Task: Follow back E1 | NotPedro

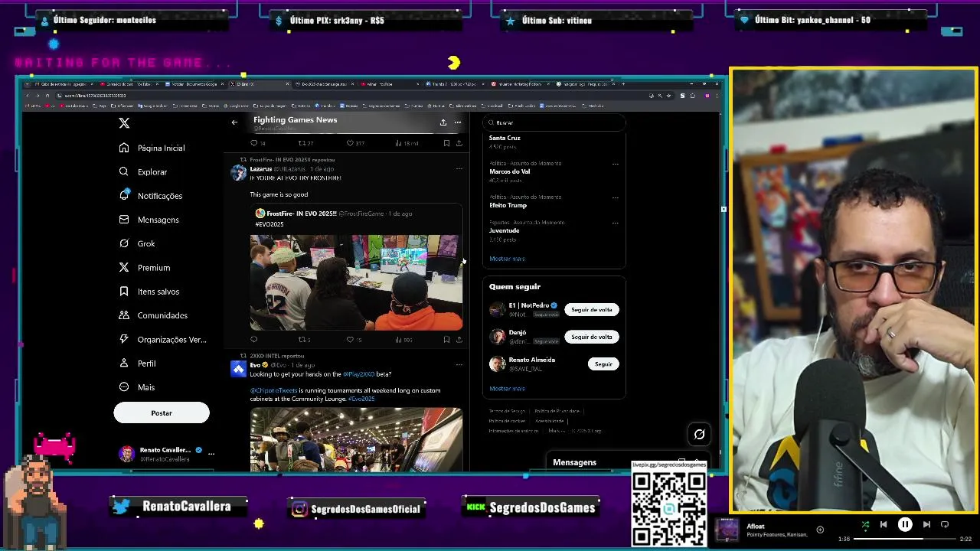Action: [x=592, y=310]
